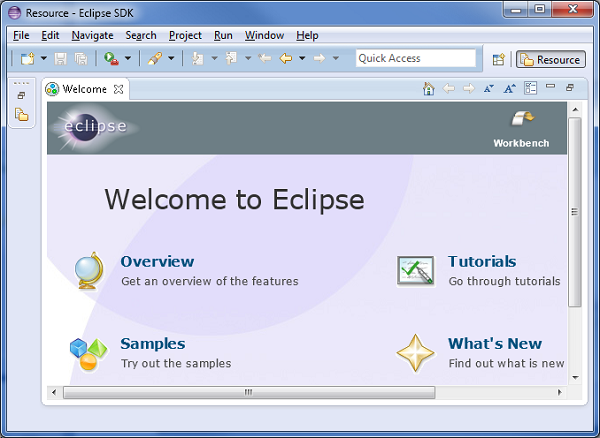Open the Project menu
This screenshot has width=600, height=438.
click(185, 36)
